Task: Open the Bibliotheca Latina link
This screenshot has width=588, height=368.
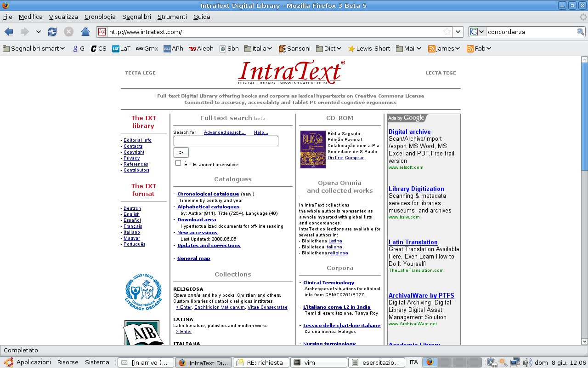Action: (x=335, y=241)
